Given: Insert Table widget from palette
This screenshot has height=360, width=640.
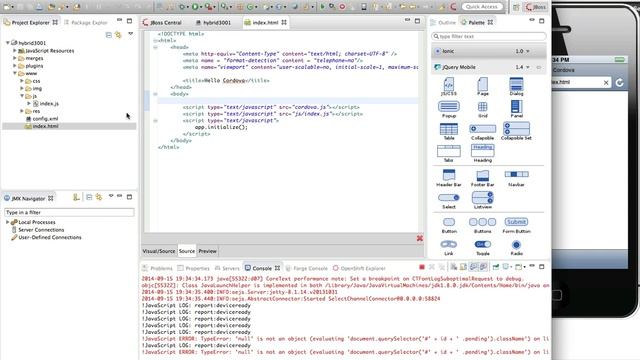Looking at the screenshot, I should [449, 131].
